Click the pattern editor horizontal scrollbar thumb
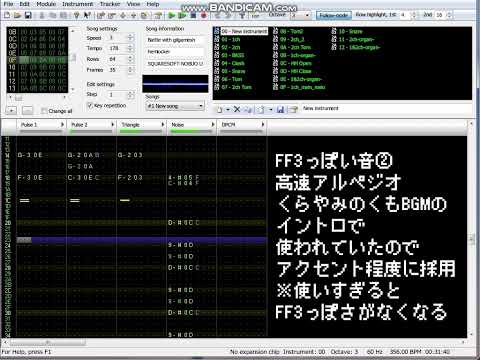This screenshot has width=480, height=360. [48, 342]
